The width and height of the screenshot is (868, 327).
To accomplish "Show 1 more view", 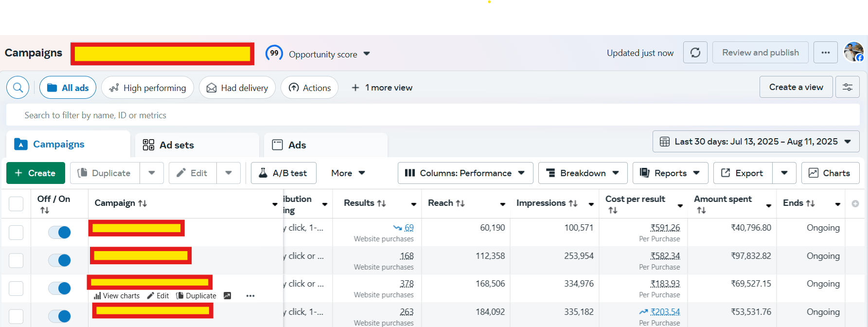I will [x=382, y=88].
